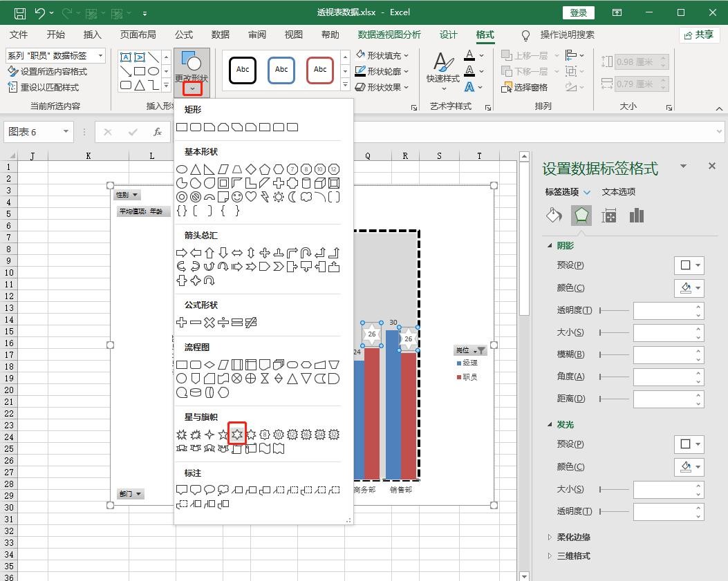Open the shadow preset dropdown
Viewport: 728px width, 581px height.
689,265
